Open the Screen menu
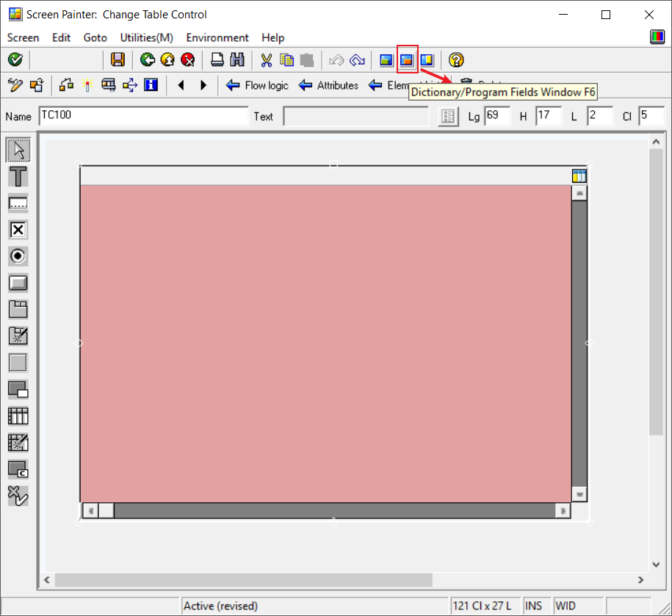 pyautogui.click(x=24, y=37)
